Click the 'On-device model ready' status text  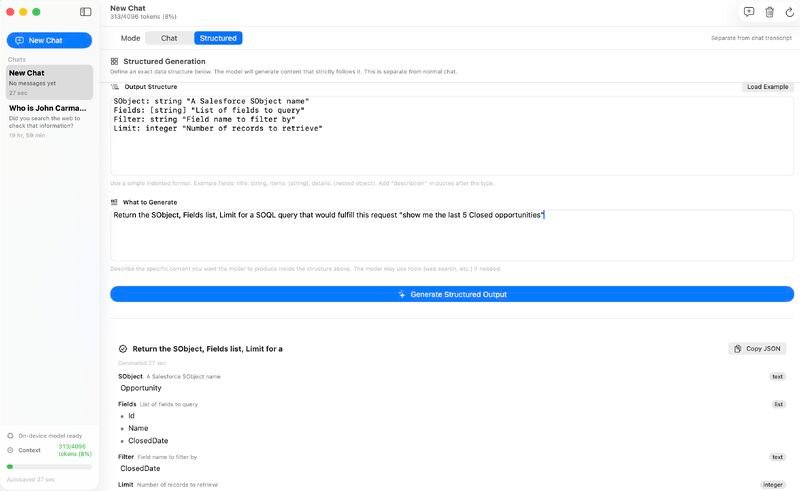[50, 436]
